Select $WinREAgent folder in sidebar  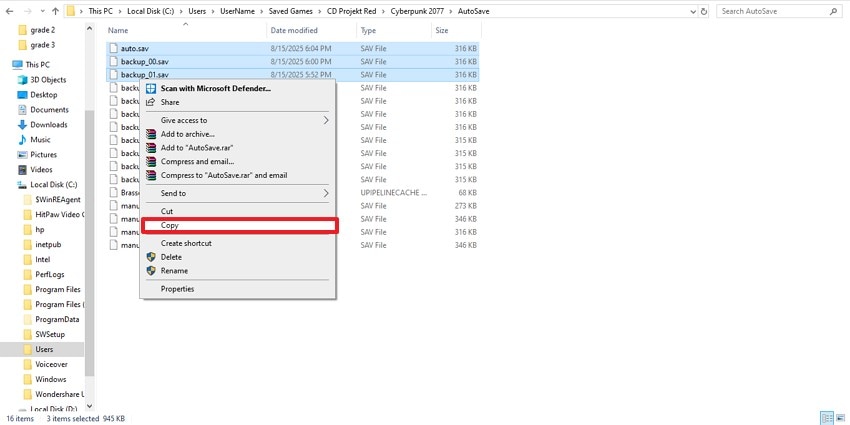click(57, 199)
